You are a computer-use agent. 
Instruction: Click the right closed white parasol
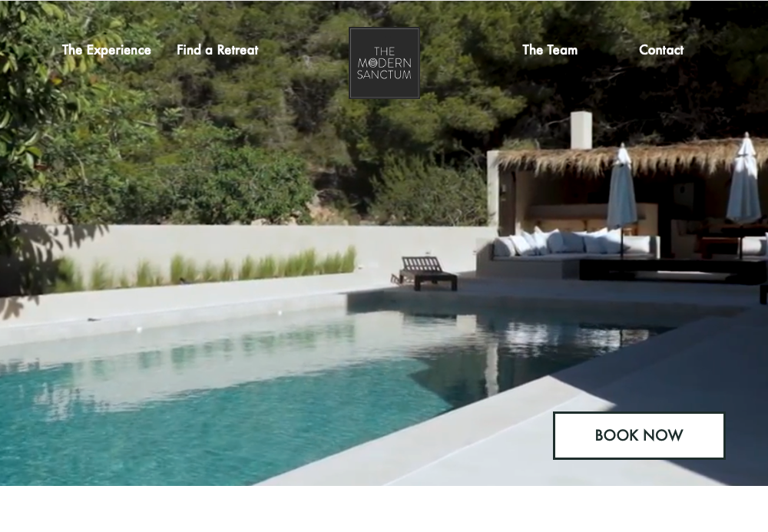(x=743, y=179)
